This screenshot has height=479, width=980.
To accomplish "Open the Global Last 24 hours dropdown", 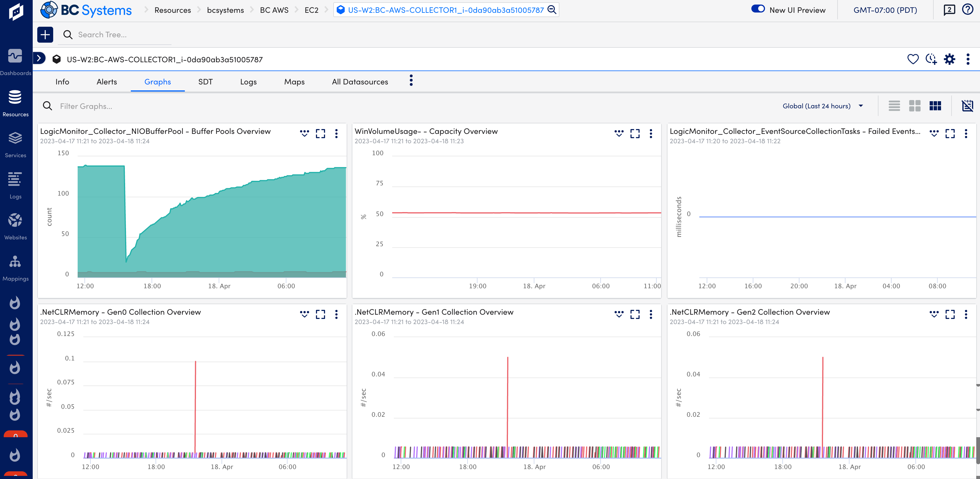I will [822, 106].
